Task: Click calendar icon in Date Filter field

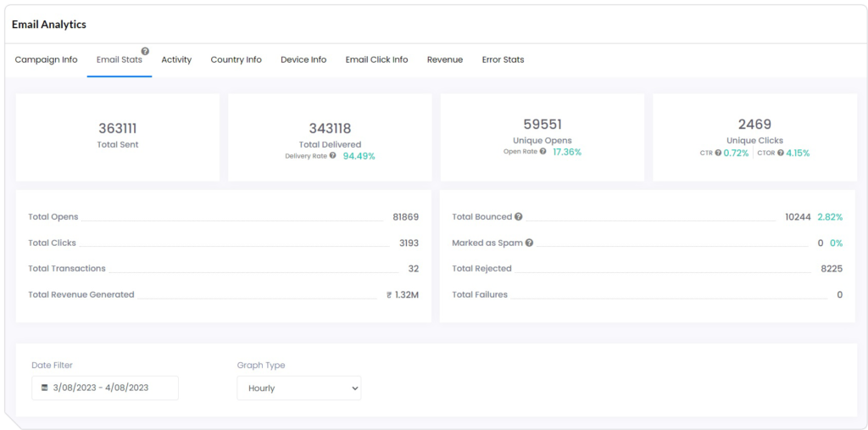Action: click(x=45, y=388)
